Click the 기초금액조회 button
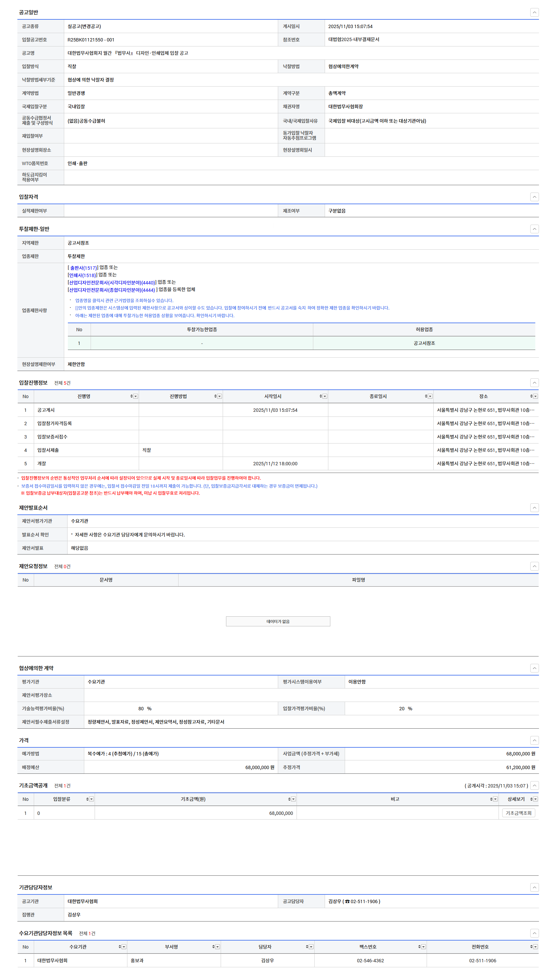 click(518, 813)
